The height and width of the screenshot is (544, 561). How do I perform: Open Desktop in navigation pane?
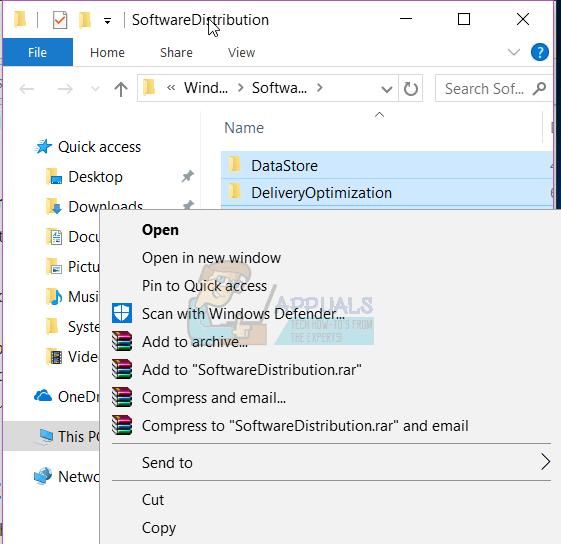point(95,177)
